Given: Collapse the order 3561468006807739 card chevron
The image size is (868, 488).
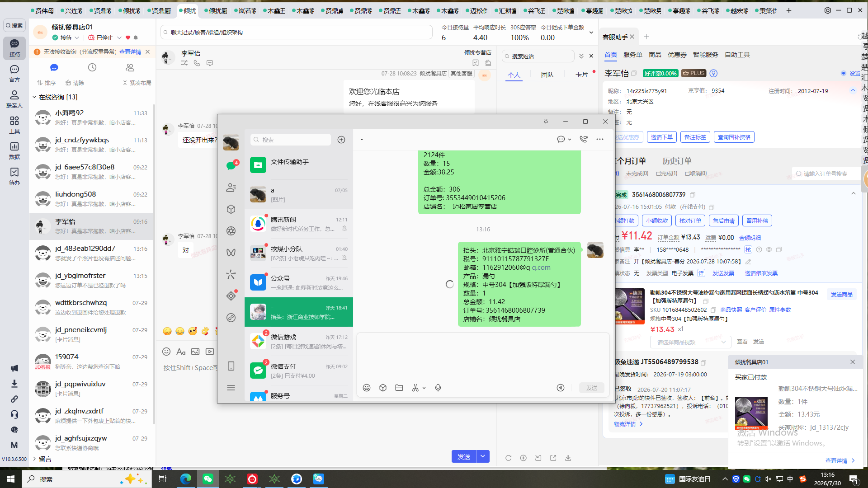Looking at the screenshot, I should 854,194.
